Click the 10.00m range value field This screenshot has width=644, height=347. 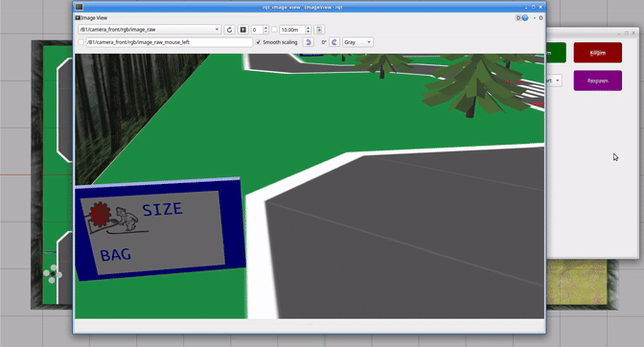[292, 30]
